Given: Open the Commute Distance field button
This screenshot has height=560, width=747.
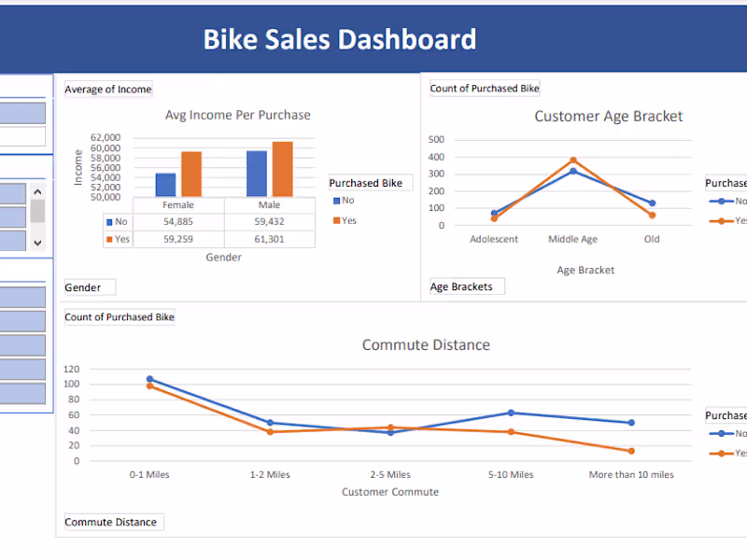Looking at the screenshot, I should click(113, 522).
